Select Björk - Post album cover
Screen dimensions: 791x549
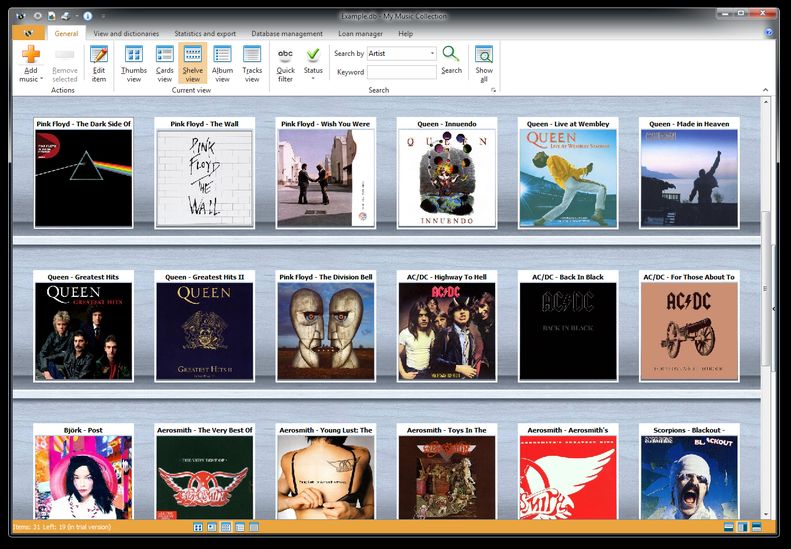point(83,472)
